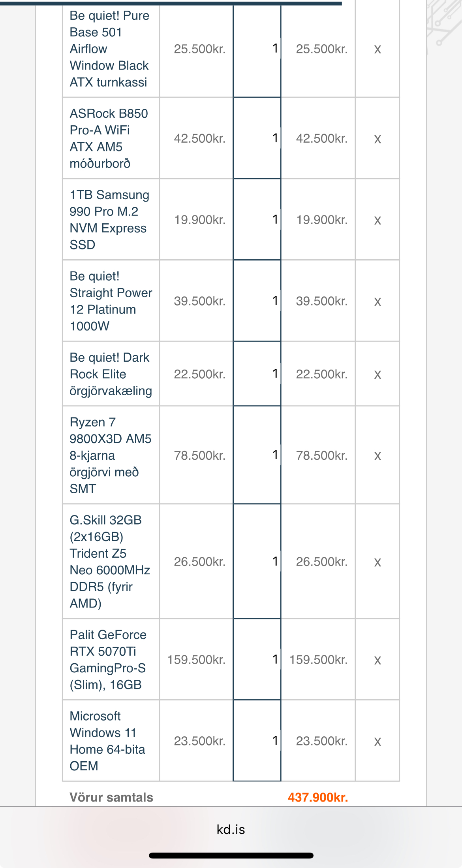This screenshot has width=462, height=868.
Task: Open Be quiet! Pure Base 501 product page
Action: pyautogui.click(x=109, y=49)
